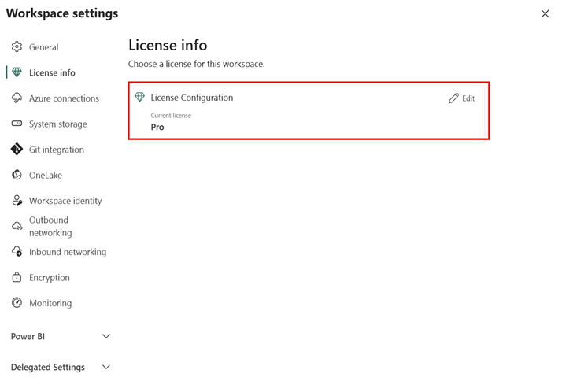Click the Azure connections cloud icon
This screenshot has height=392, width=562.
[17, 98]
